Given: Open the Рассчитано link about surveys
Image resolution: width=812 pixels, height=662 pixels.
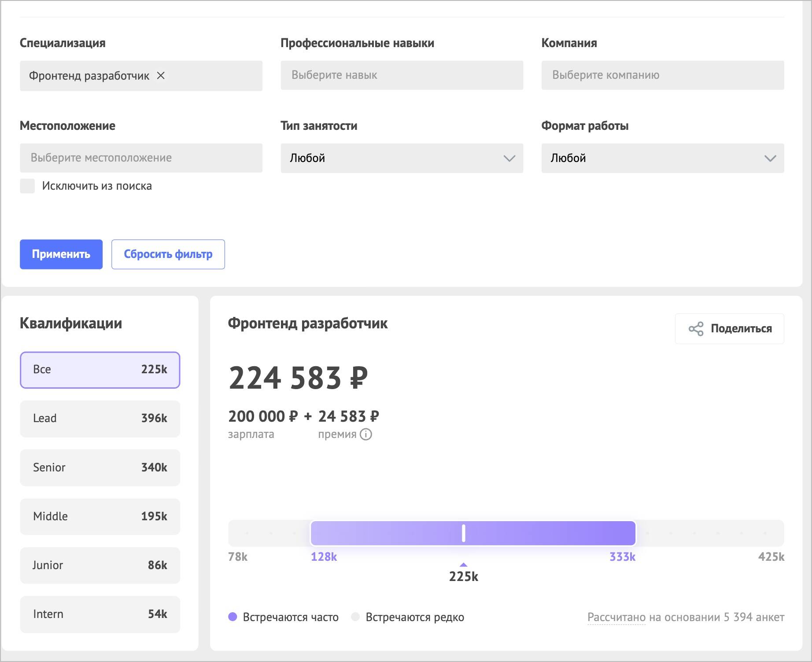Looking at the screenshot, I should [x=616, y=617].
